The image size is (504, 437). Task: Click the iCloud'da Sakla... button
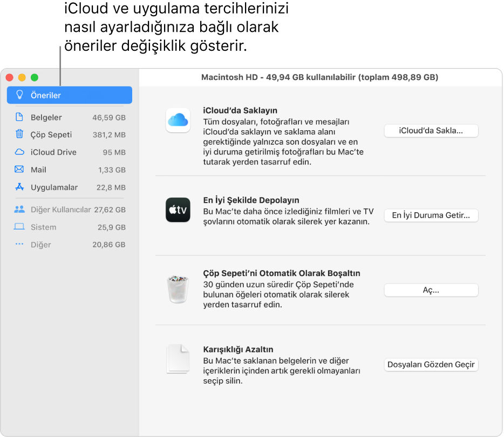pos(431,131)
